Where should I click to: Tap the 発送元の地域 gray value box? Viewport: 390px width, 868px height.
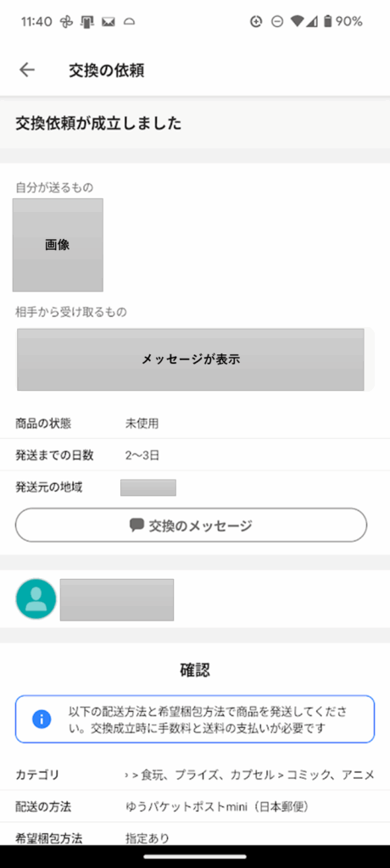pos(148,487)
